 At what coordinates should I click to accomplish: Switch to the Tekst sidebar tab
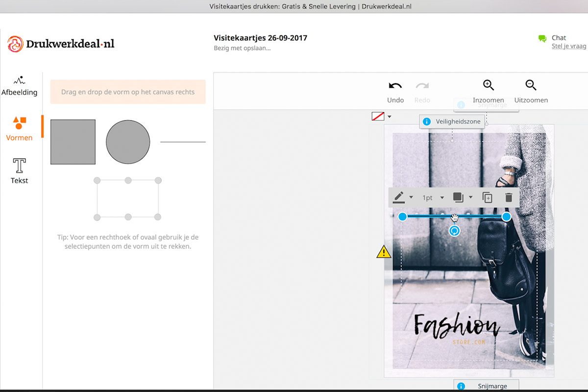click(x=20, y=171)
